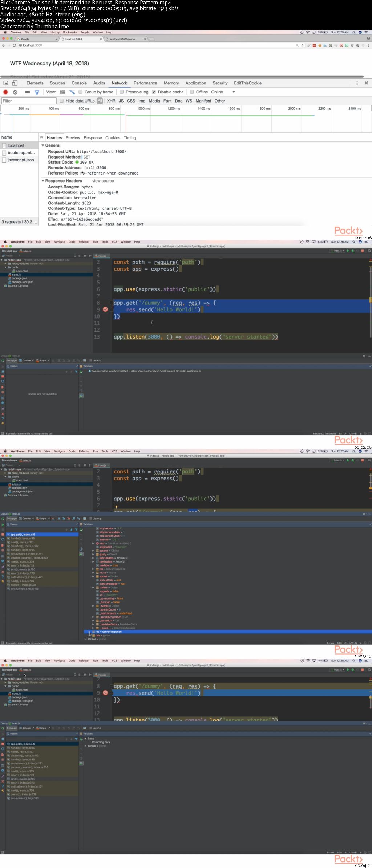Image resolution: width=372 pixels, height=868 pixels.
Task: Enable the Group by frame checkbox
Action: 81,92
